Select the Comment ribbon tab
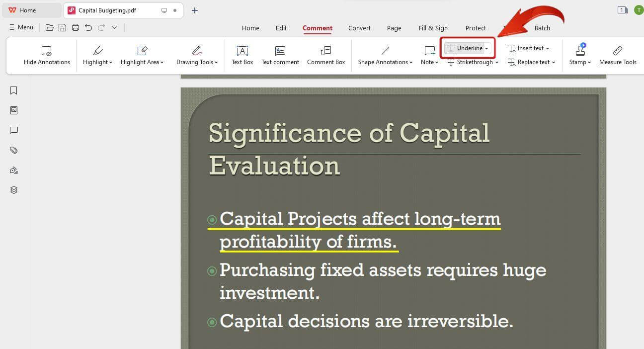The height and width of the screenshot is (349, 644). pos(318,28)
